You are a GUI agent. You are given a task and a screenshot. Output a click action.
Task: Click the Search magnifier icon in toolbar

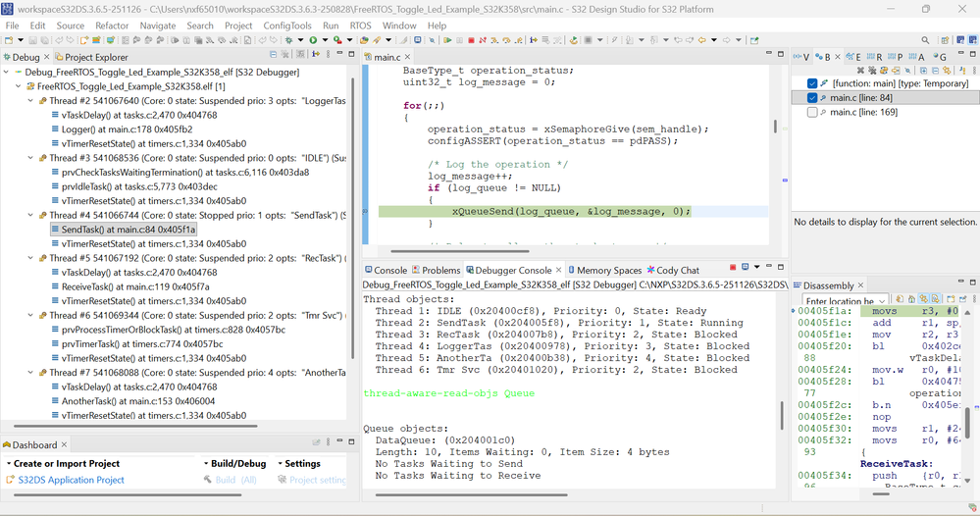pos(926,40)
